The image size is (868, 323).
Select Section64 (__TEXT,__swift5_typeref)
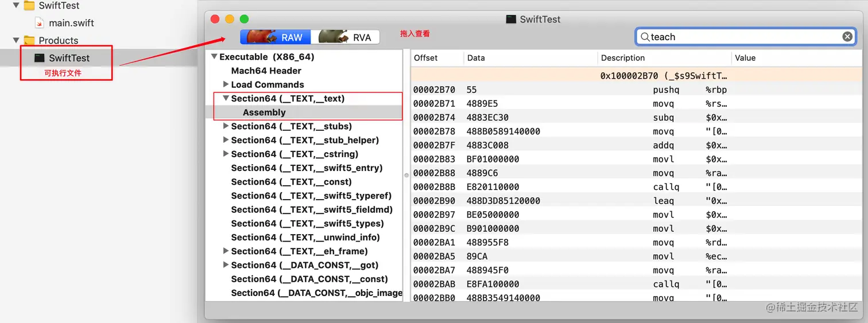pos(311,196)
